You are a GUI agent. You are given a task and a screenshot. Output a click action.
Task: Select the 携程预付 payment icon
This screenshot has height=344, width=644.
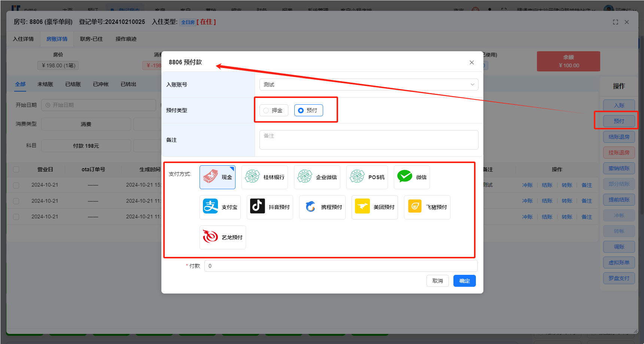coord(322,207)
